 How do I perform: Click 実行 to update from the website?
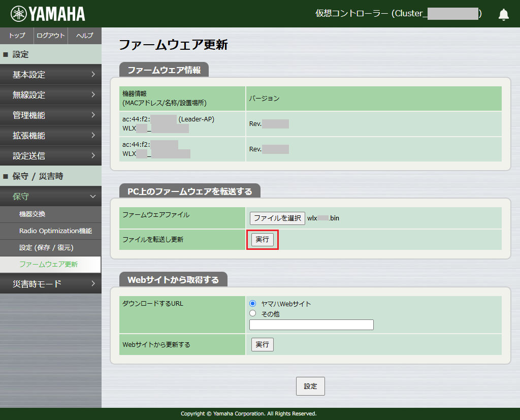pos(262,344)
